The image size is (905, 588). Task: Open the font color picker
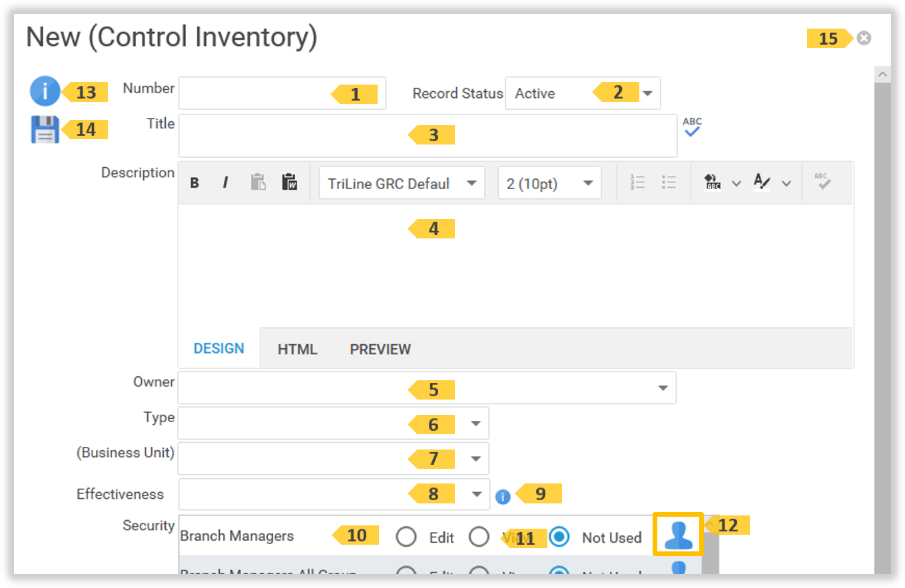(x=763, y=182)
